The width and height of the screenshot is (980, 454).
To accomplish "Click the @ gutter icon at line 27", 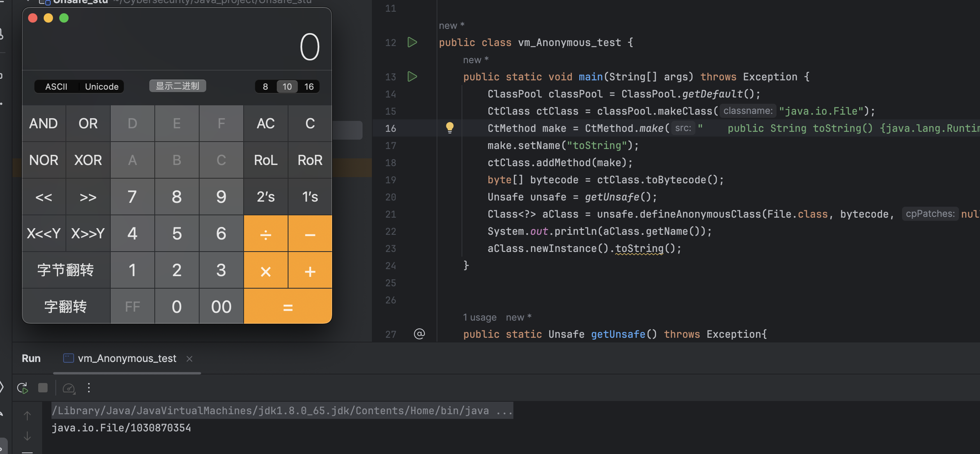I will click(x=419, y=334).
